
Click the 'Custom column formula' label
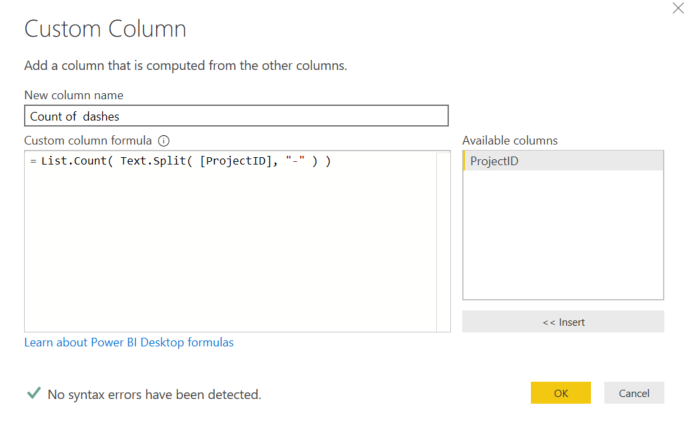(88, 141)
